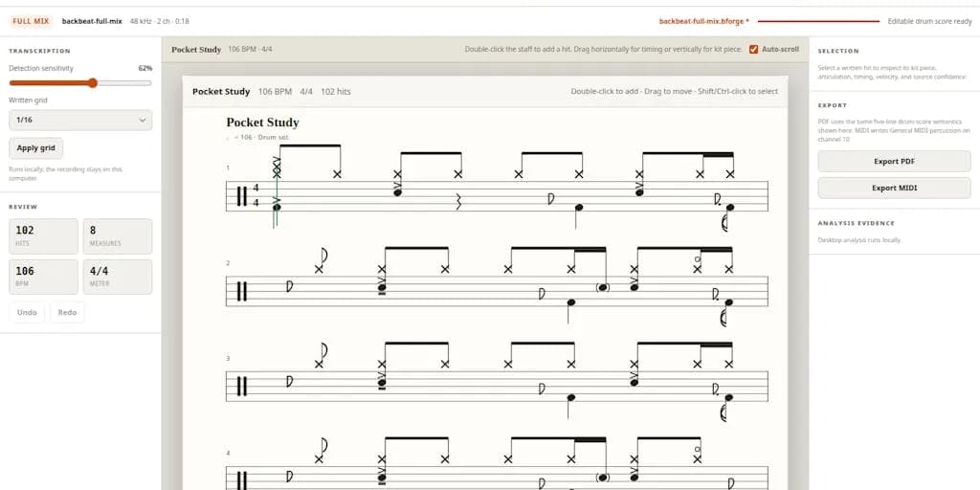Screen dimensions: 980x490
Task: Click the percussion clef on staff row 2
Action: click(242, 291)
